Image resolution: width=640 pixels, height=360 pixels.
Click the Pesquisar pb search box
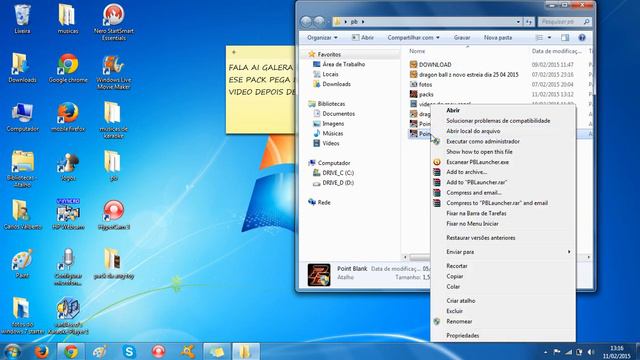564,22
